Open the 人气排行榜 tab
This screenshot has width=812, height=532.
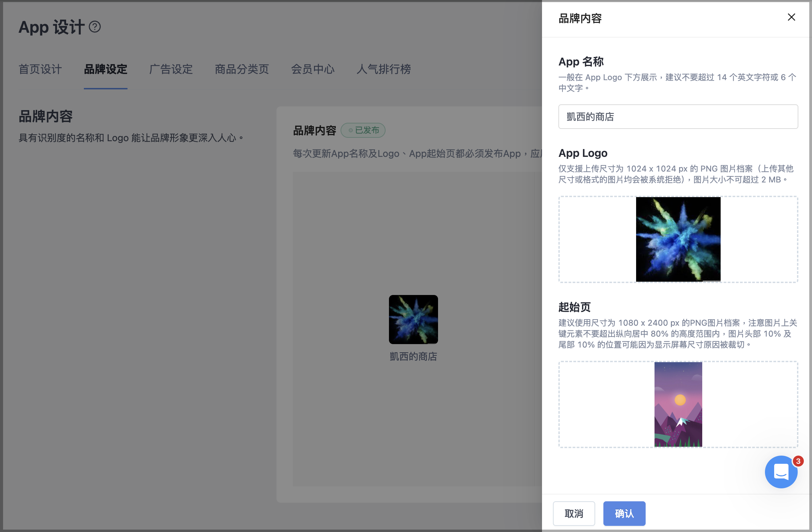(x=384, y=69)
